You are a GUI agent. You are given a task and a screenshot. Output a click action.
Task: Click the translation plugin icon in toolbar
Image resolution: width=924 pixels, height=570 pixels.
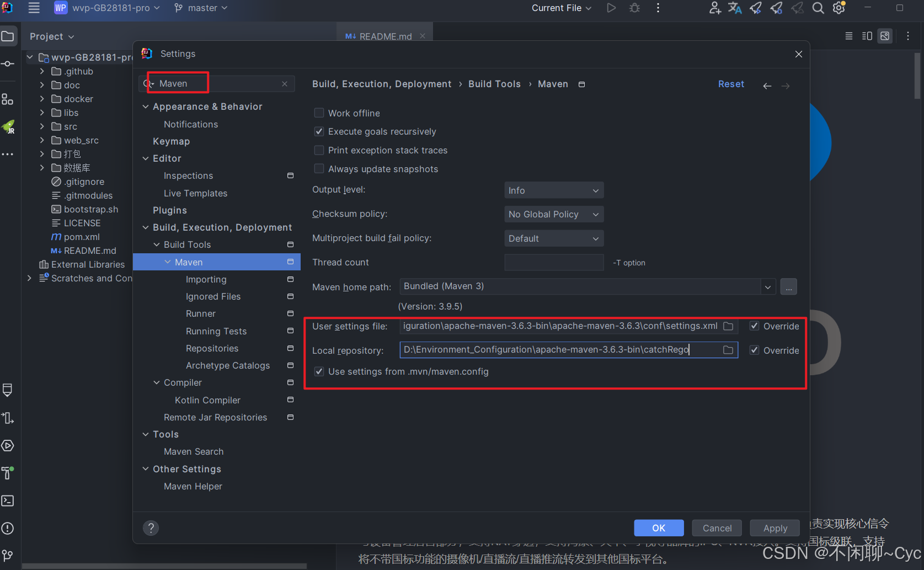(735, 8)
